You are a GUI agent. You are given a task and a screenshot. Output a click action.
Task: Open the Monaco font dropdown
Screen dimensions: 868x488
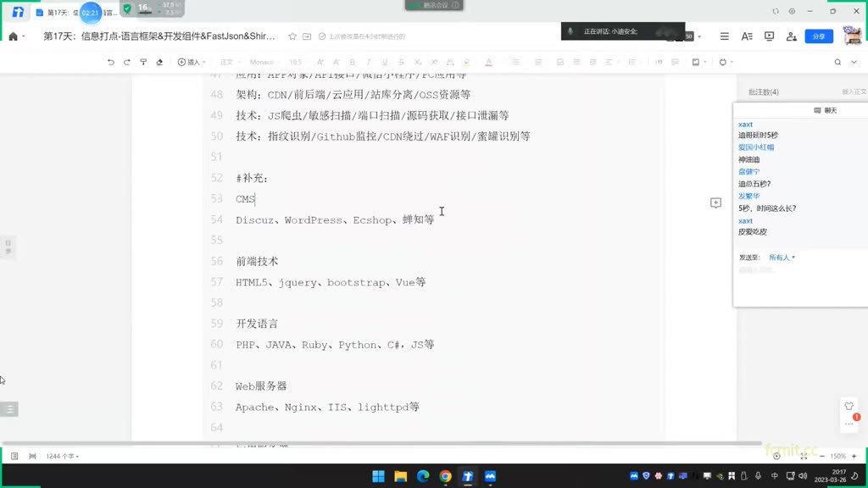click(264, 62)
